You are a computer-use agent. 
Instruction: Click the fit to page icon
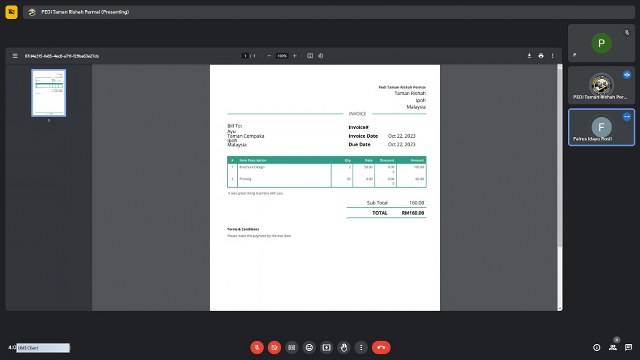[x=310, y=56]
